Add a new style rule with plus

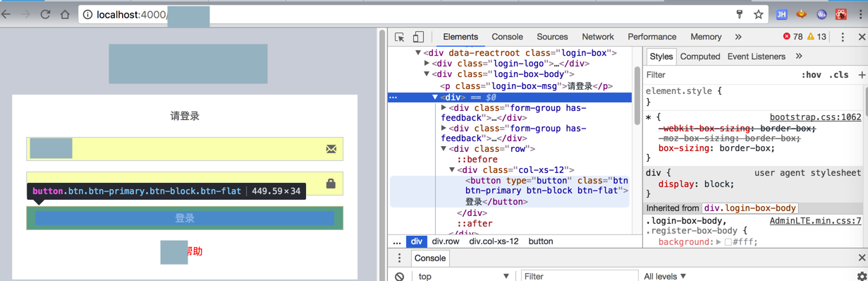pyautogui.click(x=862, y=75)
